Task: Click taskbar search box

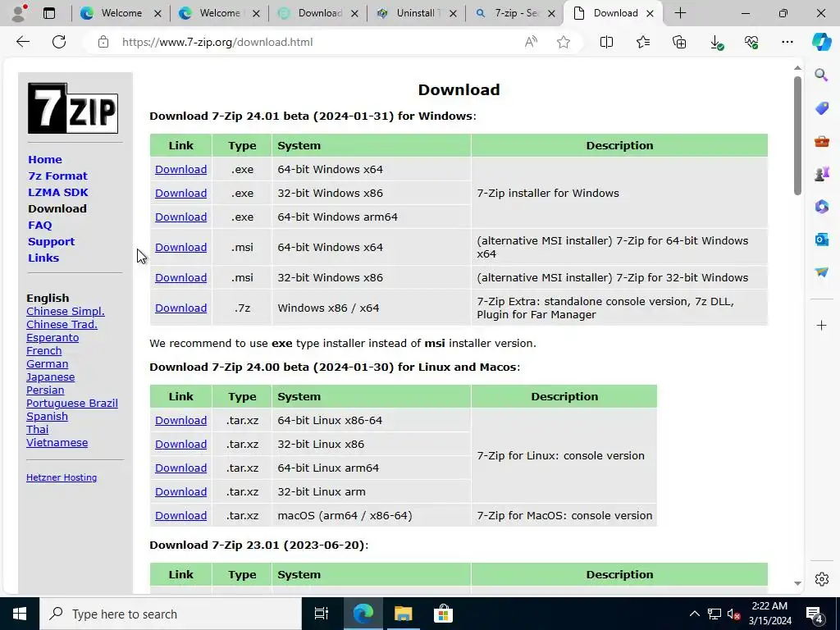Action: click(171, 614)
